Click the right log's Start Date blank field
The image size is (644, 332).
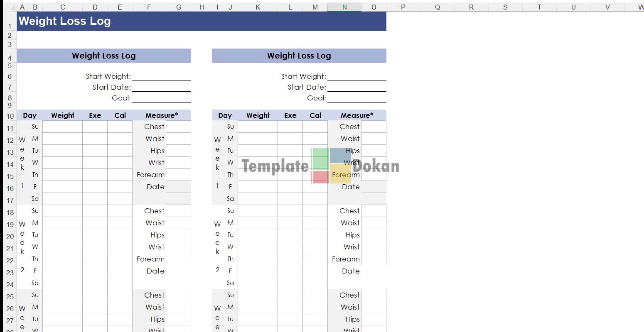click(x=356, y=87)
